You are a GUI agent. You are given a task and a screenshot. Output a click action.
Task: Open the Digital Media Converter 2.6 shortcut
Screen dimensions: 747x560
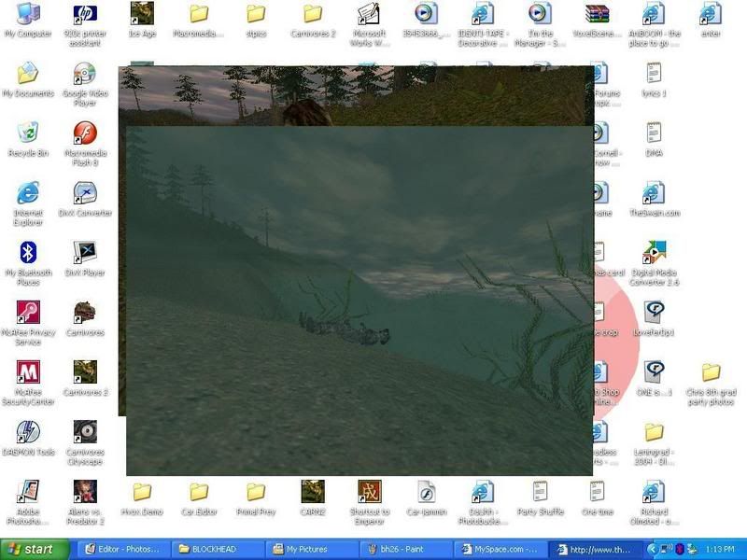coord(654,253)
